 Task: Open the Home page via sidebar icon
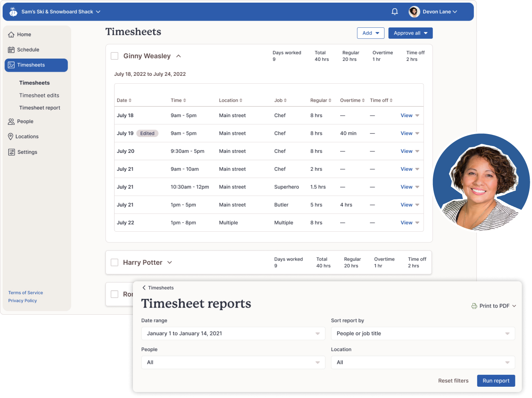point(11,34)
